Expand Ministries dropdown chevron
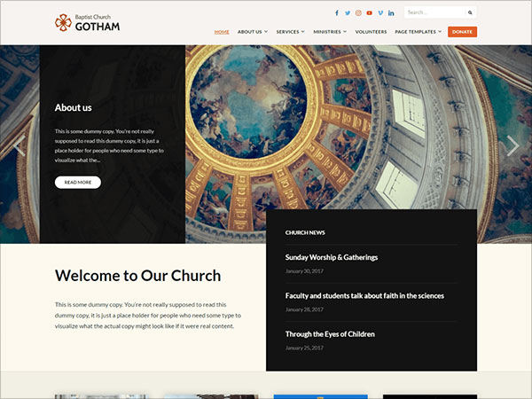 pyautogui.click(x=345, y=32)
